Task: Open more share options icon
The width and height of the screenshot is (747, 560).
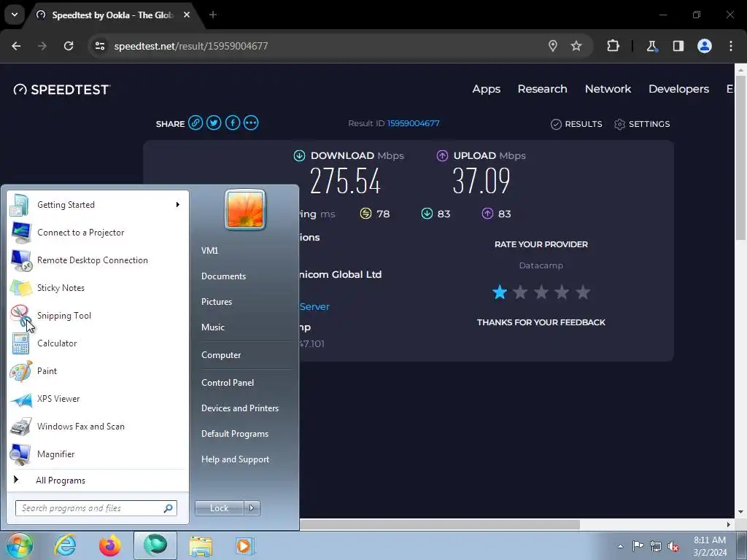Action: pos(251,122)
